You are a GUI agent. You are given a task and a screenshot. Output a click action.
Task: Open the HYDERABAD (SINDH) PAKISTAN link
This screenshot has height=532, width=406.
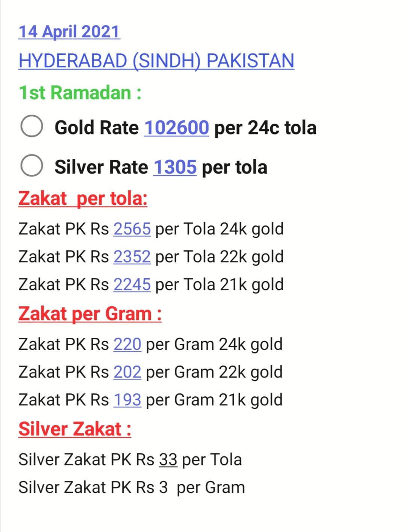coord(156,61)
